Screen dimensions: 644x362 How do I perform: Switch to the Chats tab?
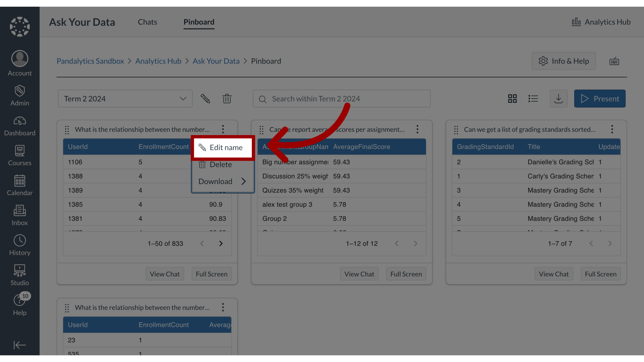point(147,22)
